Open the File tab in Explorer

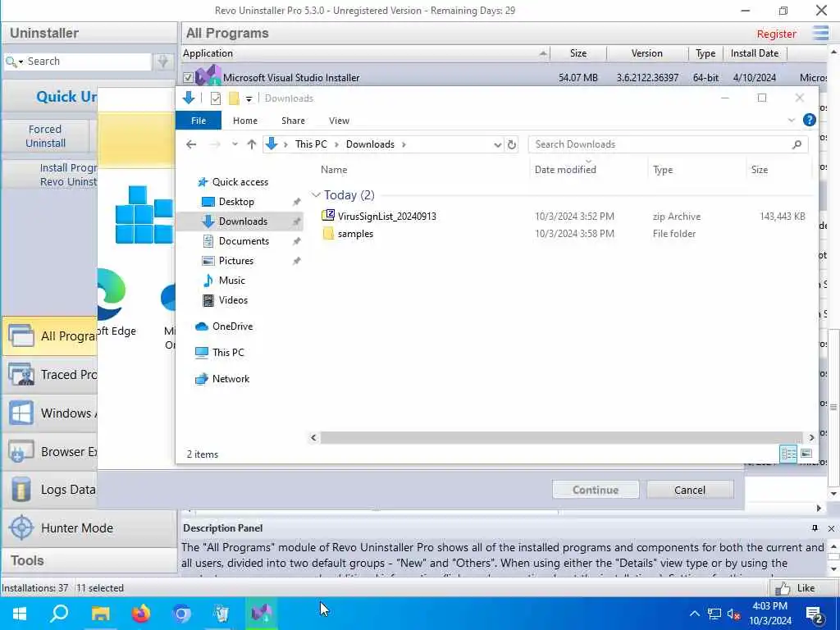199,121
